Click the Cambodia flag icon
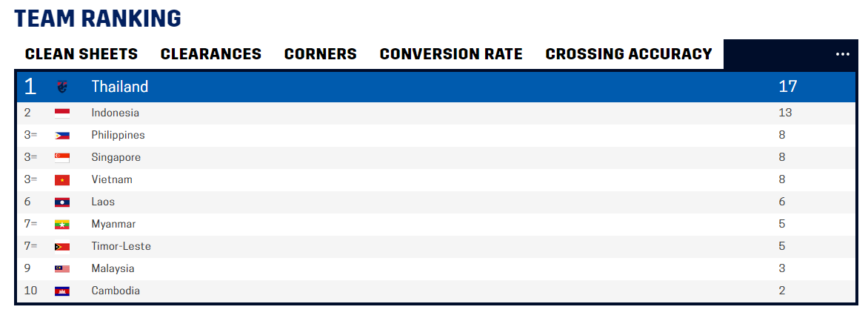This screenshot has height=321, width=868. [x=62, y=291]
